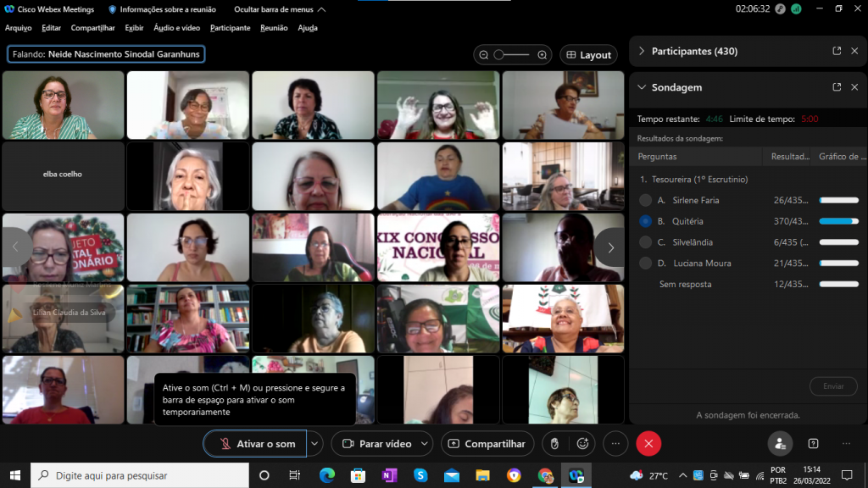Select radio option A. Sirlene Faria

click(645, 200)
